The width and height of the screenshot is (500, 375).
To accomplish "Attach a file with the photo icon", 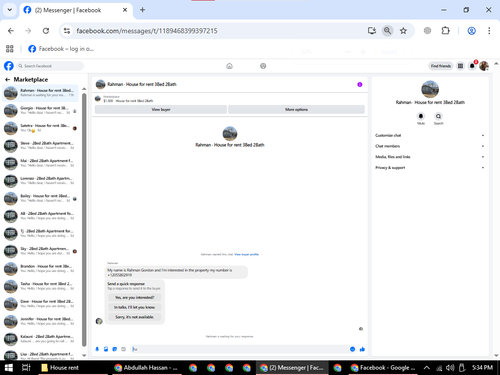I will 106,349.
